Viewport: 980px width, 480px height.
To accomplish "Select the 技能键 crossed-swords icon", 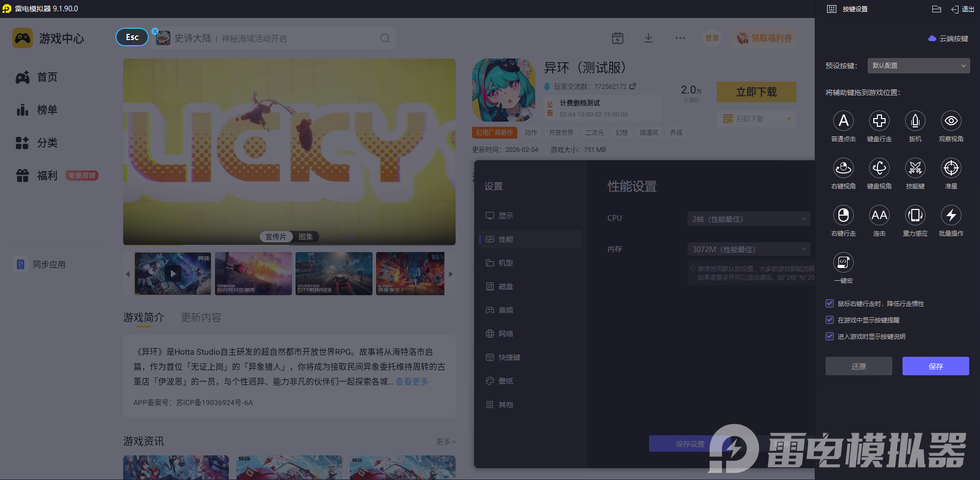I will [915, 168].
